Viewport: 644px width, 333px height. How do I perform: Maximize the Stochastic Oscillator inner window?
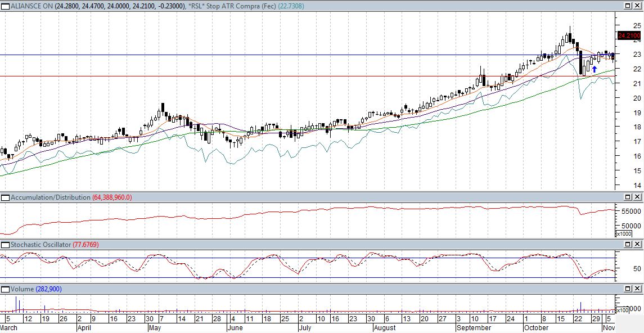click(x=628, y=245)
